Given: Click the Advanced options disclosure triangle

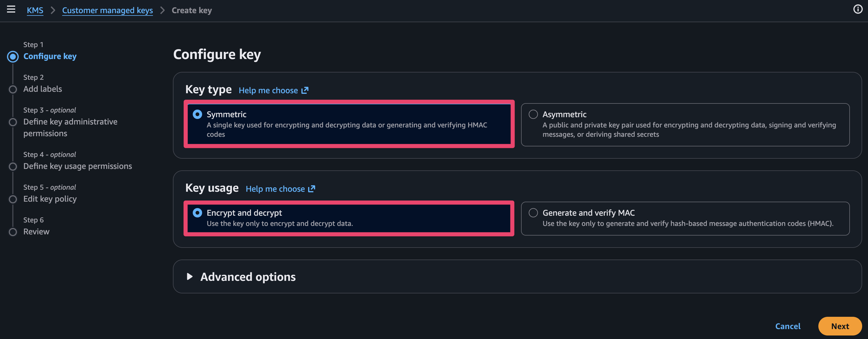Looking at the screenshot, I should click(x=190, y=277).
